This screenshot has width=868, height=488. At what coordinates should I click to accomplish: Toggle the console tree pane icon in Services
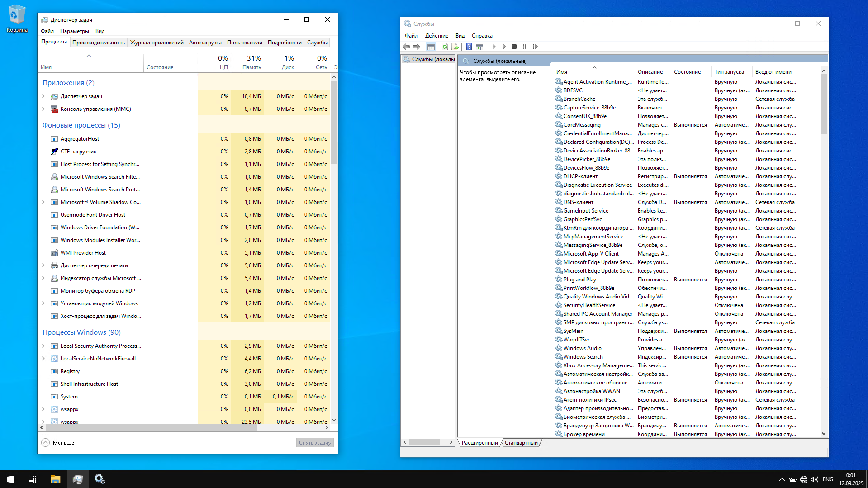tap(431, 47)
